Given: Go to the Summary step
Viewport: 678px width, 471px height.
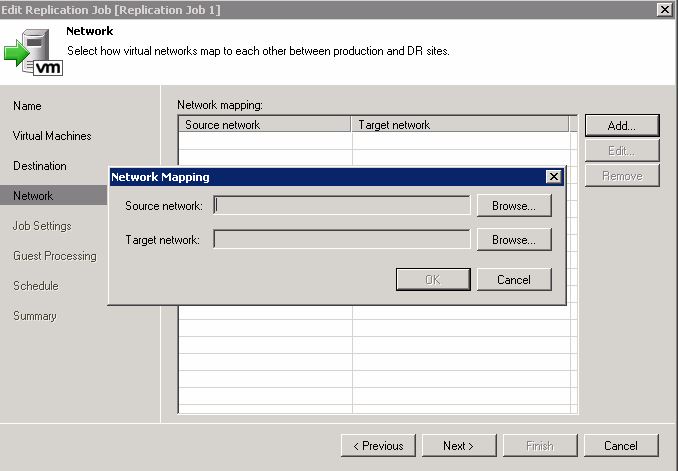Looking at the screenshot, I should (x=35, y=316).
